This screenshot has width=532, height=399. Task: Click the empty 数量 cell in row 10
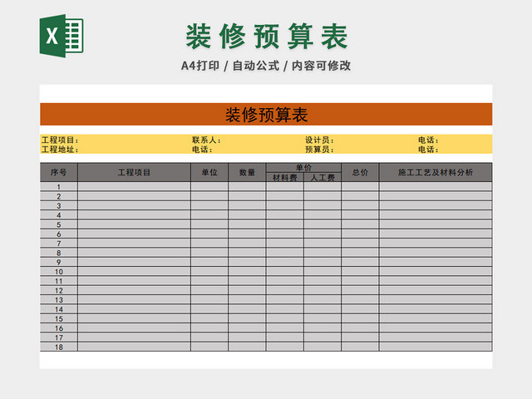247,272
